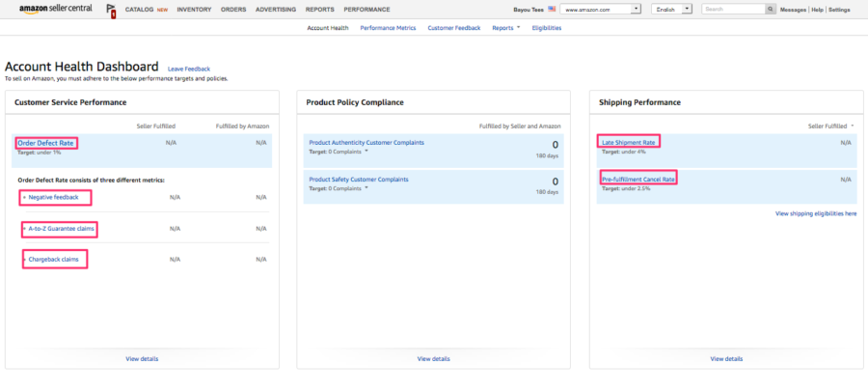Click the US flag marketplace icon
The height and width of the screenshot is (391, 868).
(x=552, y=9)
